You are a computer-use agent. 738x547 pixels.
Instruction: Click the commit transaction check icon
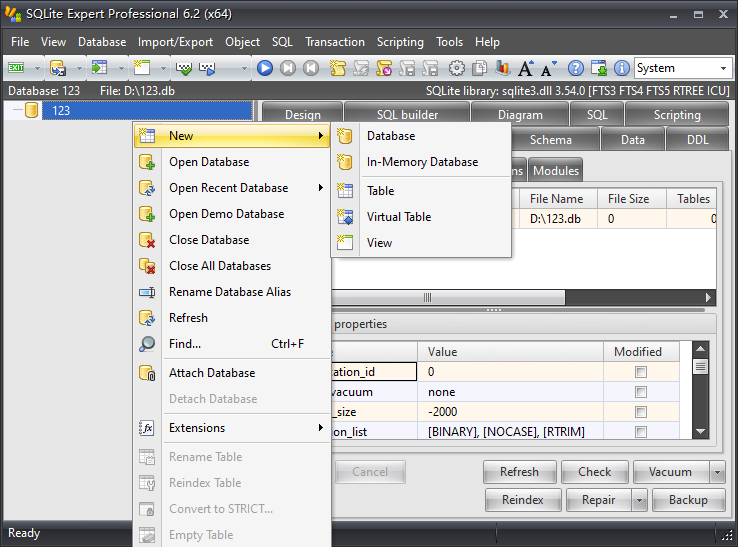184,69
